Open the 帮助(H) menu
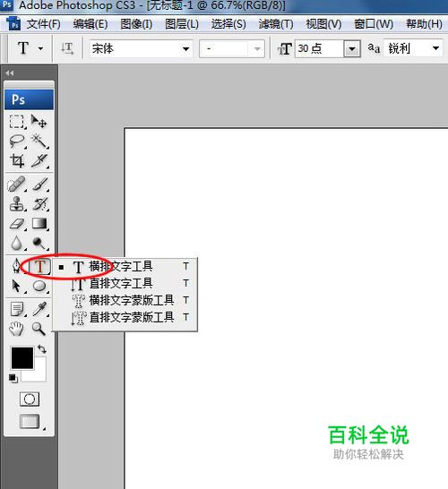Image resolution: width=448 pixels, height=489 pixels. (x=424, y=23)
